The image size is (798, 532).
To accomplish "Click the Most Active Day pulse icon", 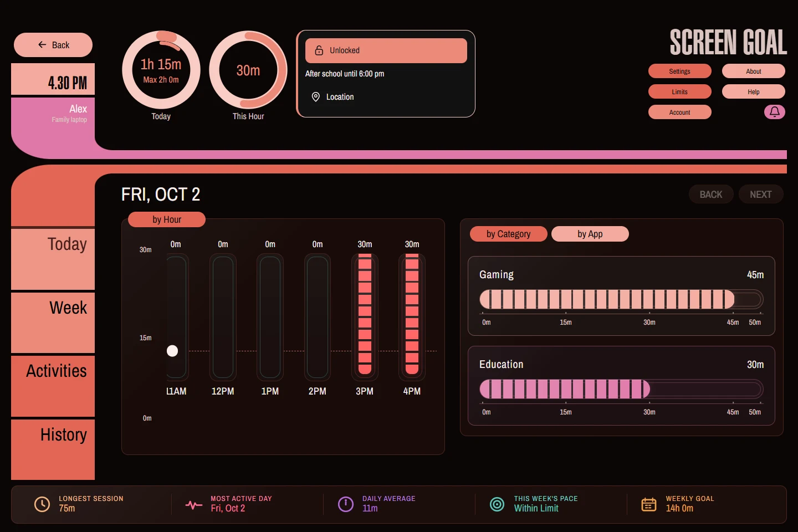I will [x=194, y=505].
